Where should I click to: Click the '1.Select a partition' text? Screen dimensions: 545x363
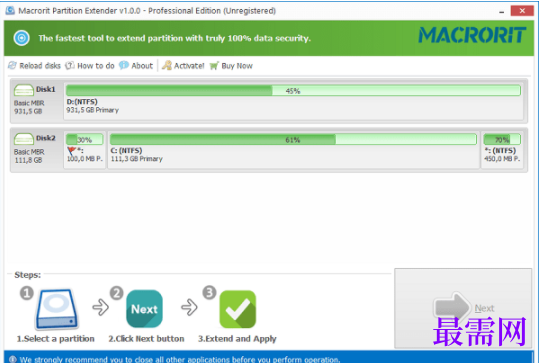point(56,339)
